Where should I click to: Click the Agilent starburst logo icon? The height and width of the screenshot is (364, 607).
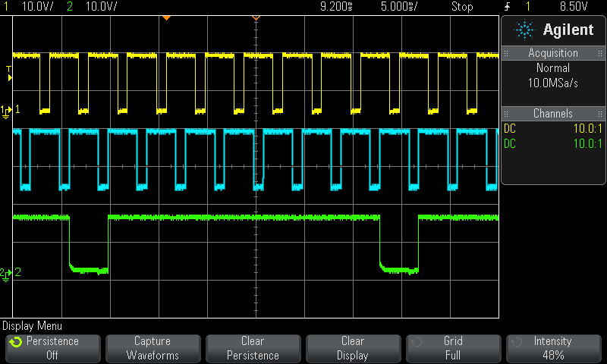tap(524, 30)
